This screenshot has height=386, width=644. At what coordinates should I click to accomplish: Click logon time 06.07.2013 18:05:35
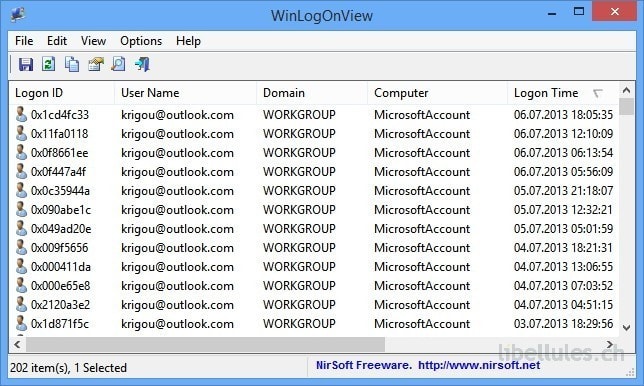click(x=563, y=115)
